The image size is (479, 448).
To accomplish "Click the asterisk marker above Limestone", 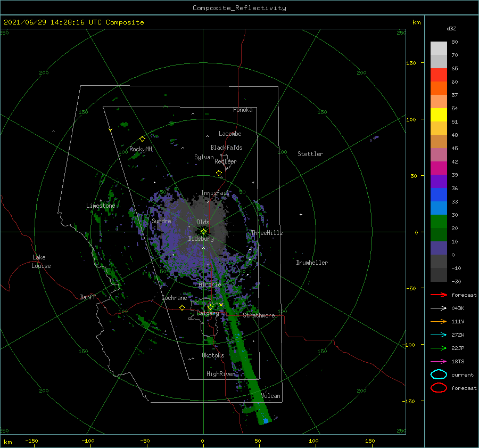I will point(101,201).
